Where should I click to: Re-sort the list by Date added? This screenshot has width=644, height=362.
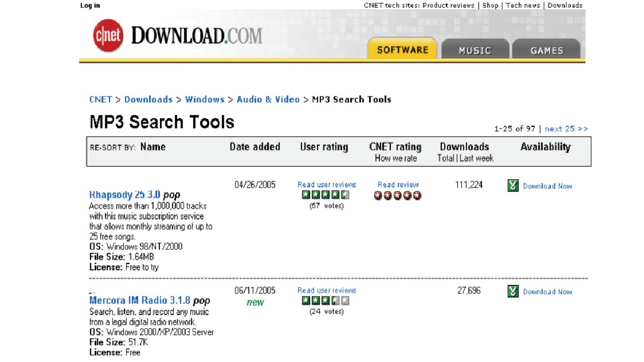[x=255, y=147]
